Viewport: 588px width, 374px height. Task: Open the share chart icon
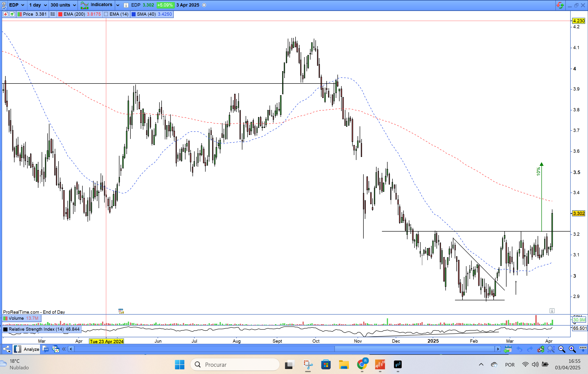[7, 349]
